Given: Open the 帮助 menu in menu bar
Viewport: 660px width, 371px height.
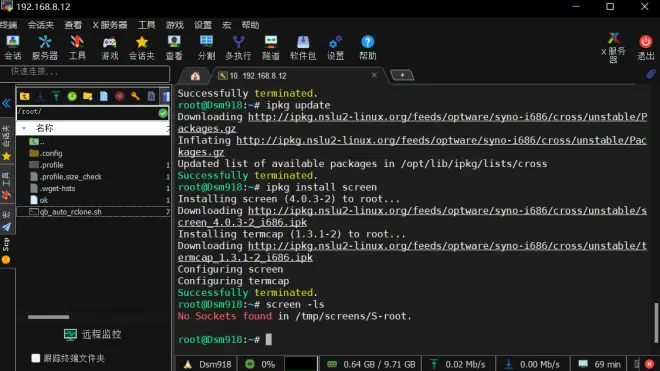Looking at the screenshot, I should pyautogui.click(x=250, y=25).
